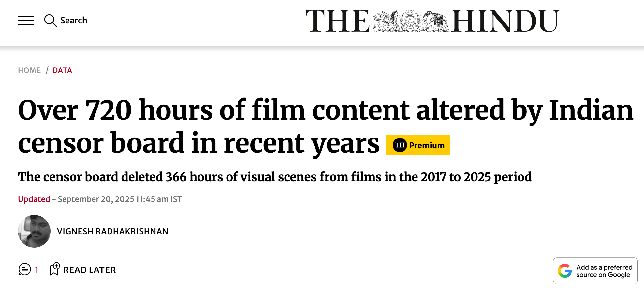Open comments via the speech bubble icon
The width and height of the screenshot is (644, 292).
click(x=25, y=270)
